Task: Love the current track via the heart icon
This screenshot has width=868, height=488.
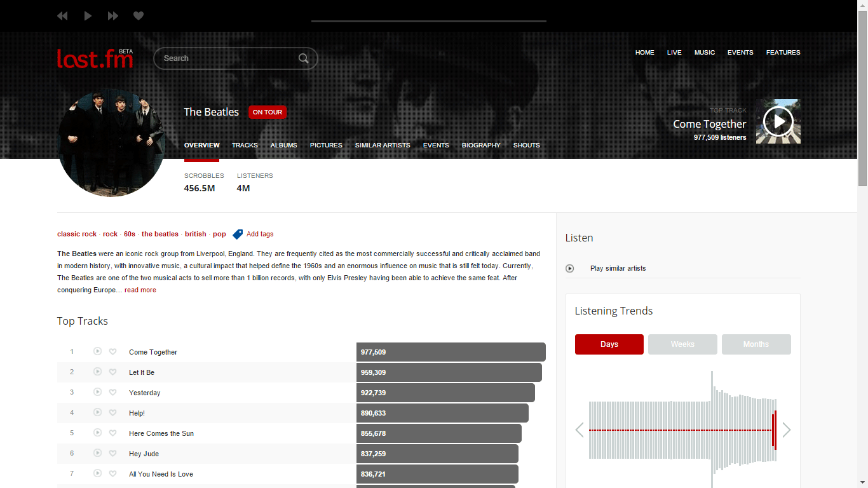Action: [138, 15]
